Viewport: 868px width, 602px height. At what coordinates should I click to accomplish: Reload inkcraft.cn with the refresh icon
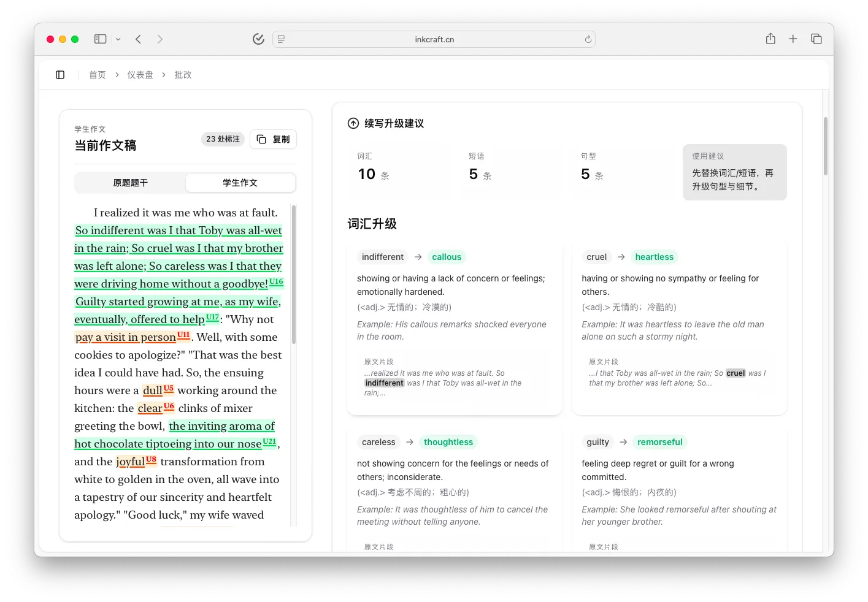point(587,39)
